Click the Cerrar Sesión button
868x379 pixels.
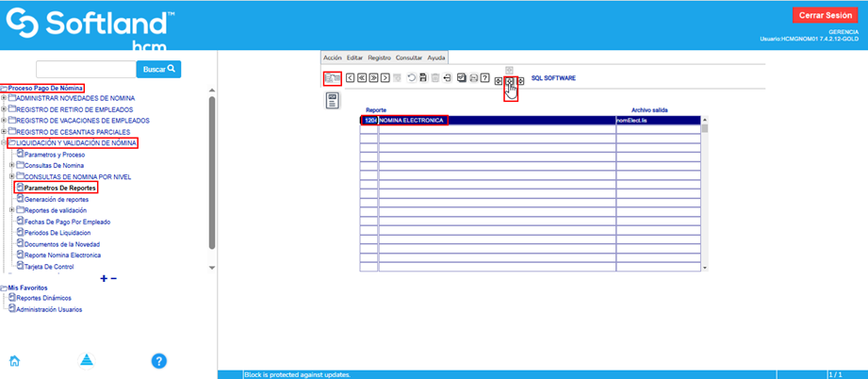[x=826, y=15]
